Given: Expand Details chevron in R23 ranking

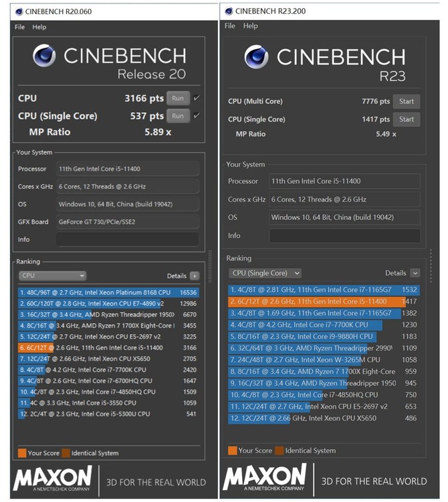Looking at the screenshot, I should point(415,273).
